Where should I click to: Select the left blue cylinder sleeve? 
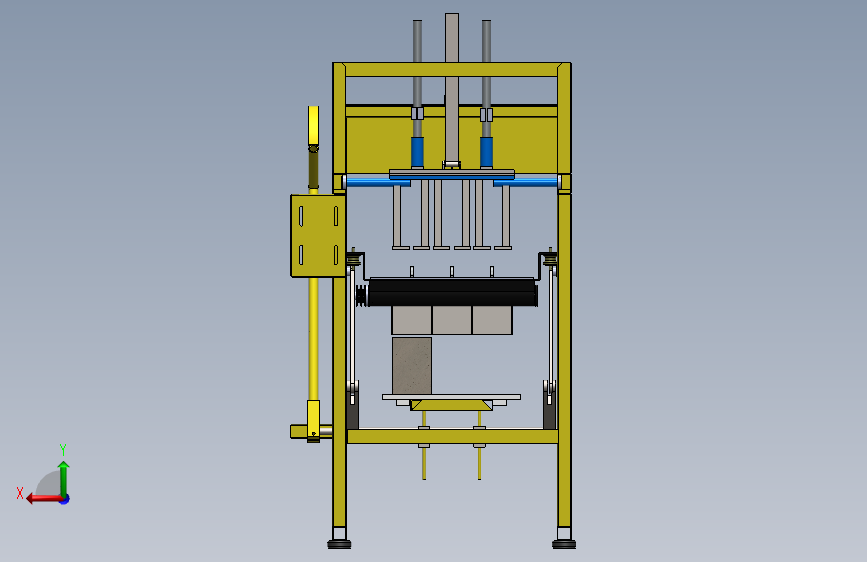(417, 152)
